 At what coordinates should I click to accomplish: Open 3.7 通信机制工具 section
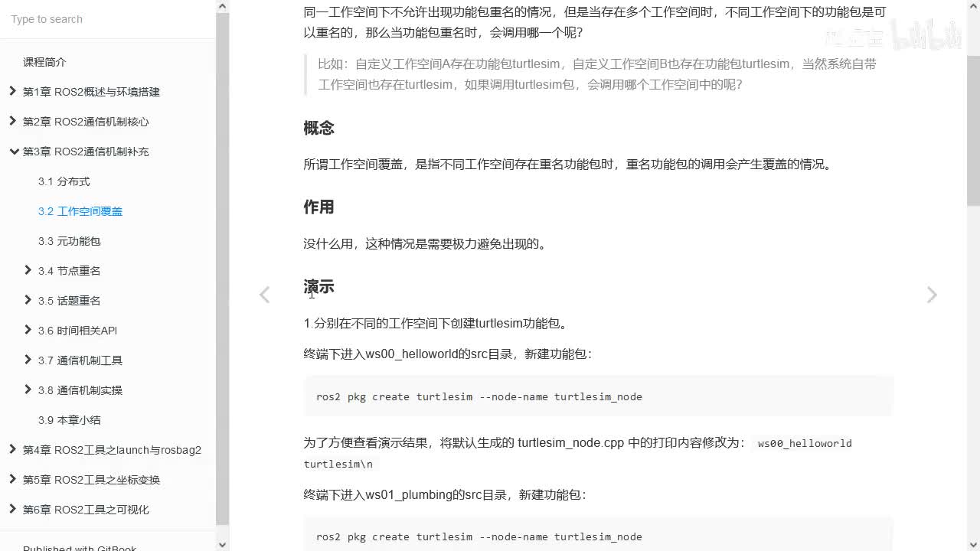(x=80, y=360)
